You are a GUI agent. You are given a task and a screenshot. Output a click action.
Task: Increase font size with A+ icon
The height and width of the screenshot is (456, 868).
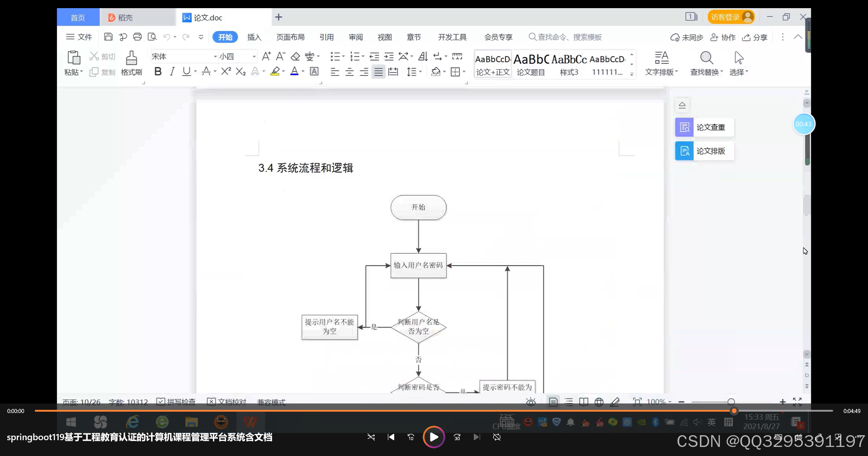pyautogui.click(x=266, y=56)
